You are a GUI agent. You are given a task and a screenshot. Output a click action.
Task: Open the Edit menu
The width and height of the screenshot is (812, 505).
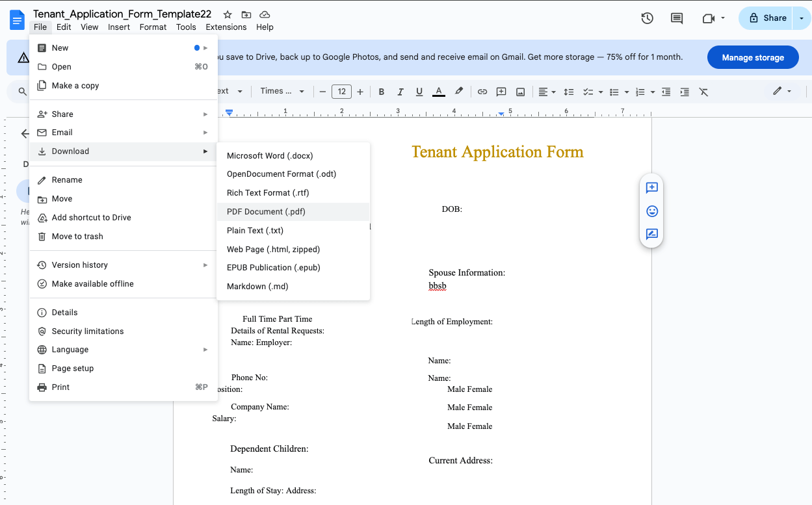pos(64,27)
